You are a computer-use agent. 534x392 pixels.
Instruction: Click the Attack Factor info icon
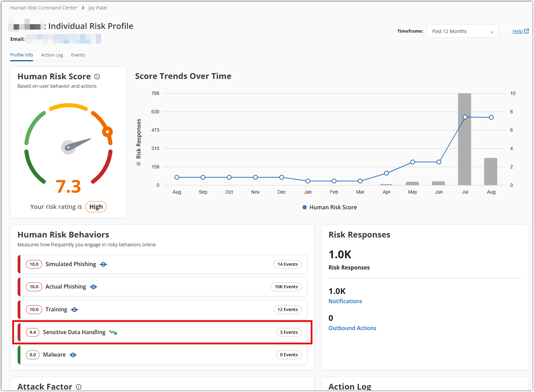coord(79,387)
